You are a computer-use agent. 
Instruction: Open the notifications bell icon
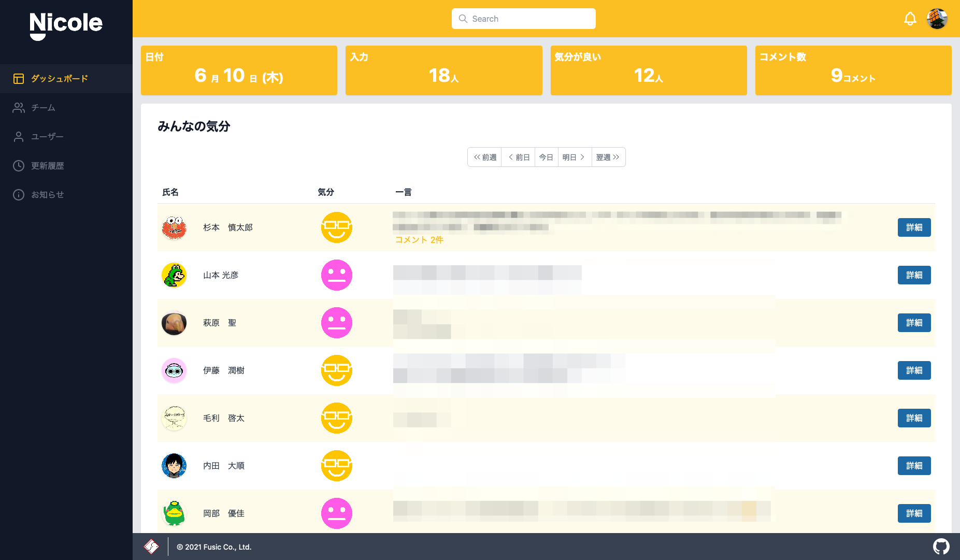pos(910,19)
